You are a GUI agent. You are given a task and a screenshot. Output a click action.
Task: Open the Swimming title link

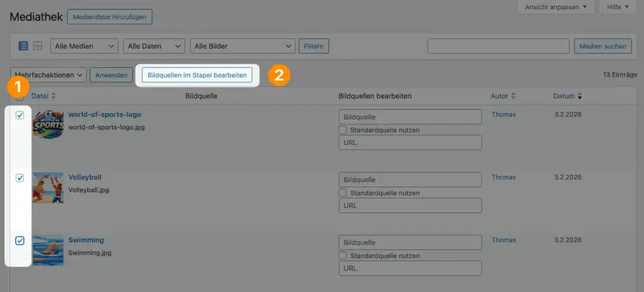[86, 240]
